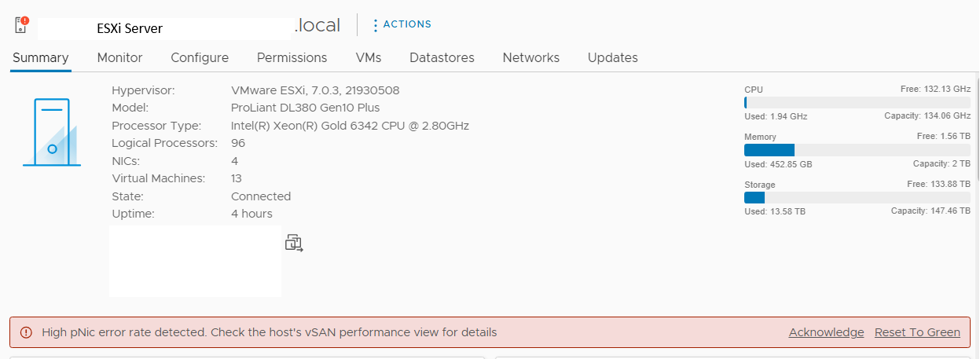
Task: Select the Permissions tab
Action: coord(292,57)
